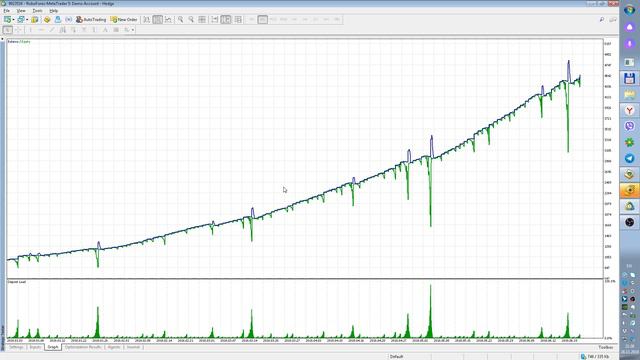Screen dimensions: 640x360
Task: Select the vertical line drawing tool
Action: (x=31, y=30)
